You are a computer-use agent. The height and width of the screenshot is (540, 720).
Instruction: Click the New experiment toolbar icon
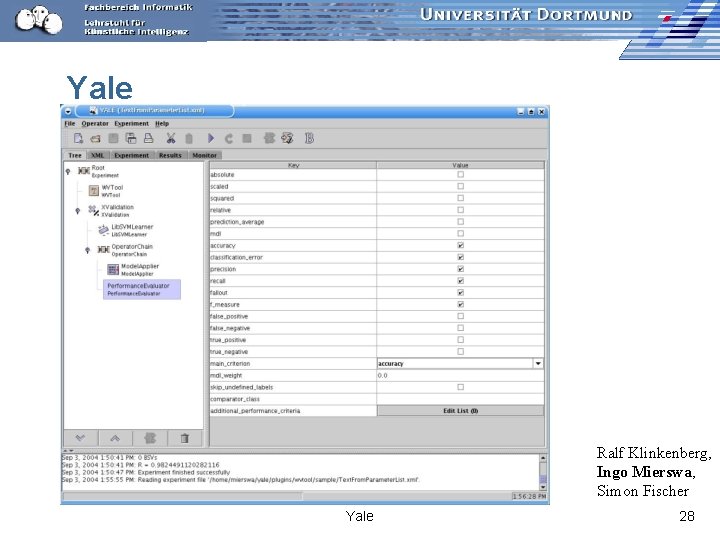78,138
